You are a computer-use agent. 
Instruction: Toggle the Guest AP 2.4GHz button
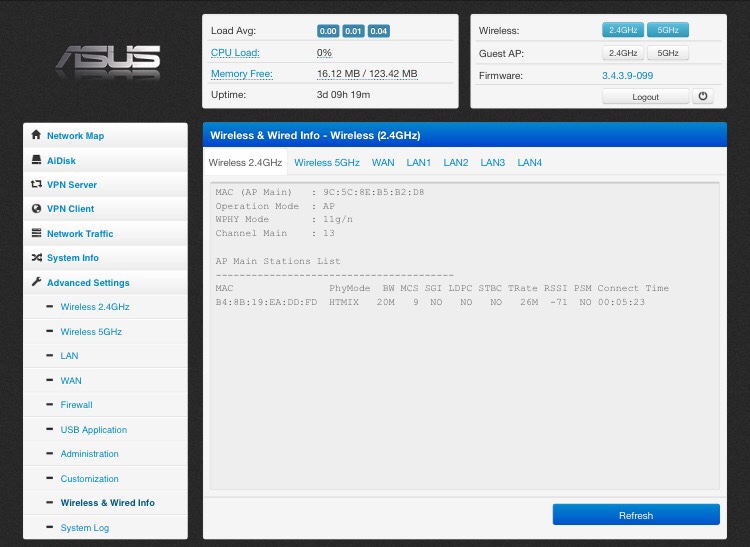tap(623, 53)
